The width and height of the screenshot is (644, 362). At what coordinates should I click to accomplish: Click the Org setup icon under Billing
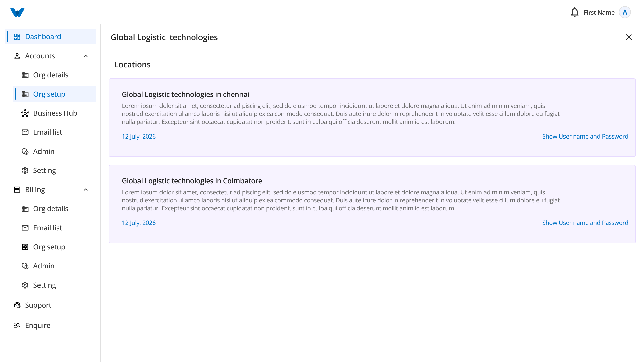click(25, 247)
